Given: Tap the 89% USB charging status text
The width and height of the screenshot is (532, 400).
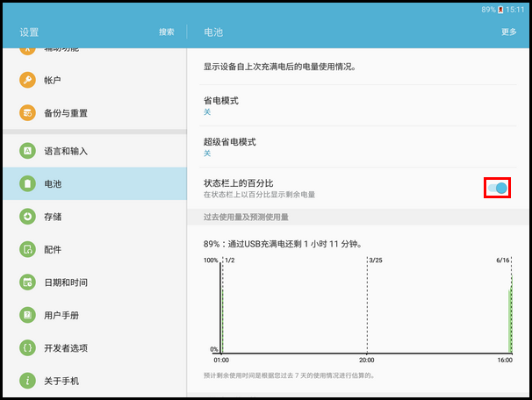Looking at the screenshot, I should [x=283, y=244].
